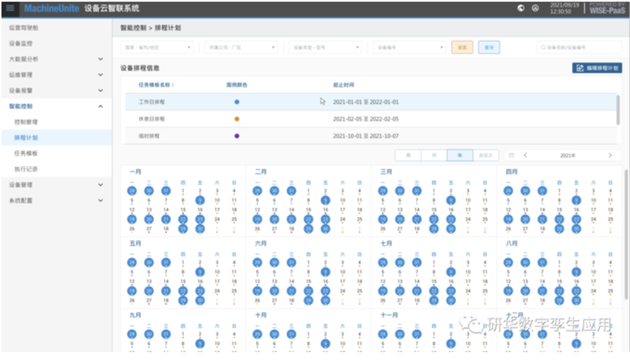Click the 八月 month heading
Image resolution: width=630 pixels, height=364 pixels.
[x=512, y=244]
